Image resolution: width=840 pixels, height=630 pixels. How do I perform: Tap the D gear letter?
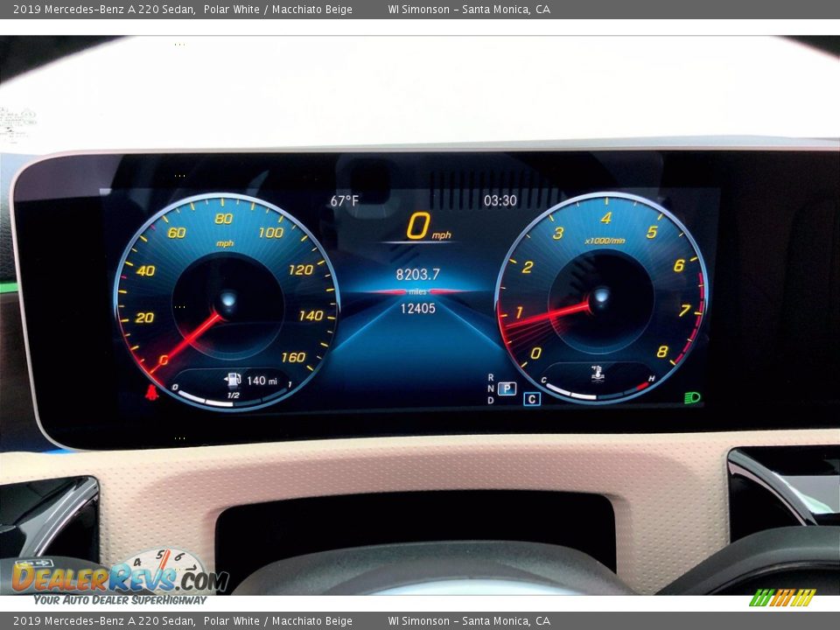490,400
